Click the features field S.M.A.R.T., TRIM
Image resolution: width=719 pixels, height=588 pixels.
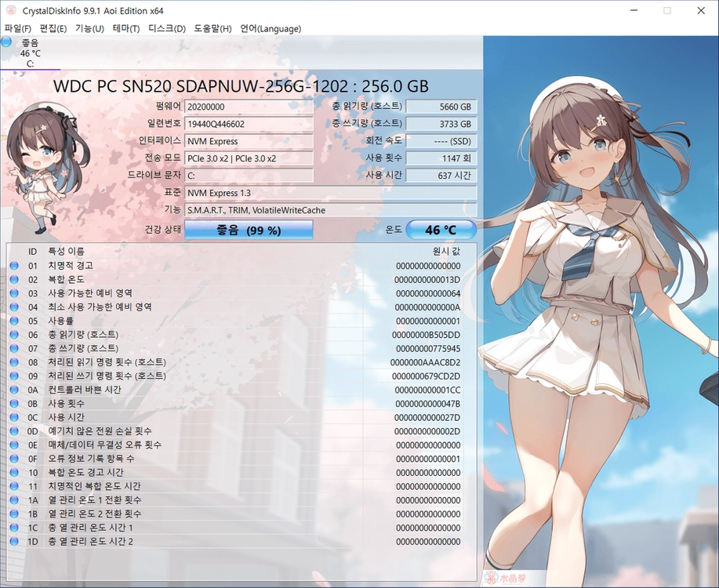point(331,210)
